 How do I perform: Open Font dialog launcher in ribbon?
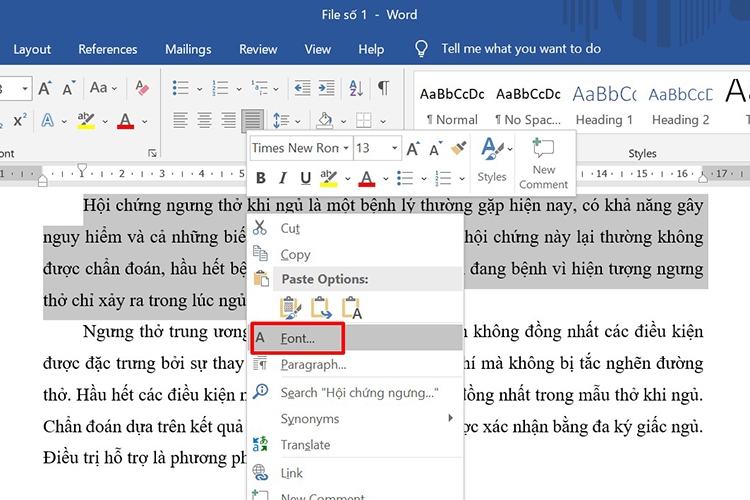pyautogui.click(x=152, y=153)
